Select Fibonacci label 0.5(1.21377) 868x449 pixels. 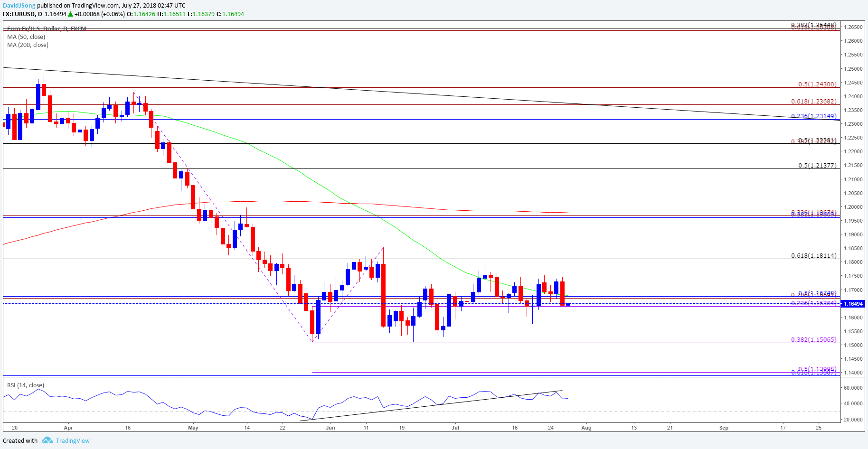pyautogui.click(x=817, y=166)
